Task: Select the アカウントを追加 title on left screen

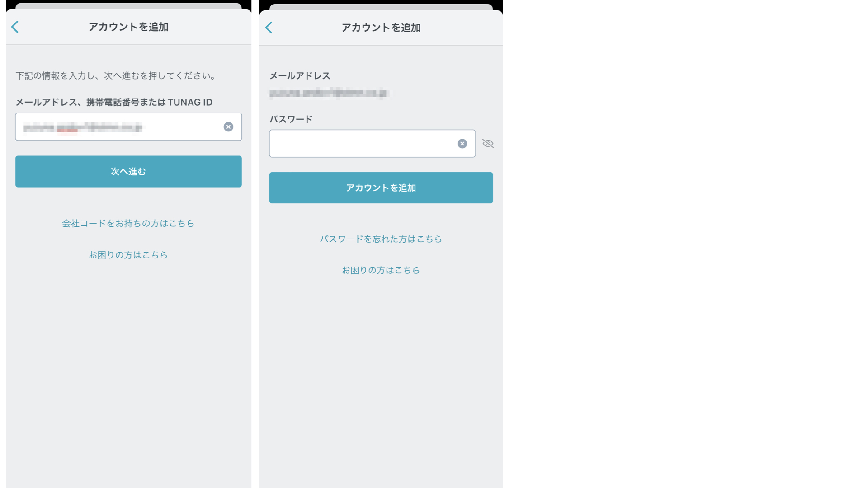Action: tap(128, 27)
